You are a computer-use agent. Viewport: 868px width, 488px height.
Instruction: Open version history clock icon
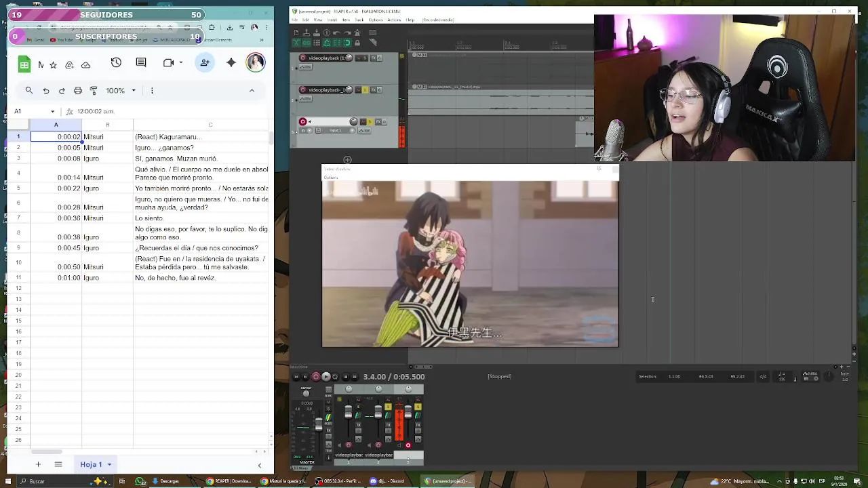(x=116, y=62)
